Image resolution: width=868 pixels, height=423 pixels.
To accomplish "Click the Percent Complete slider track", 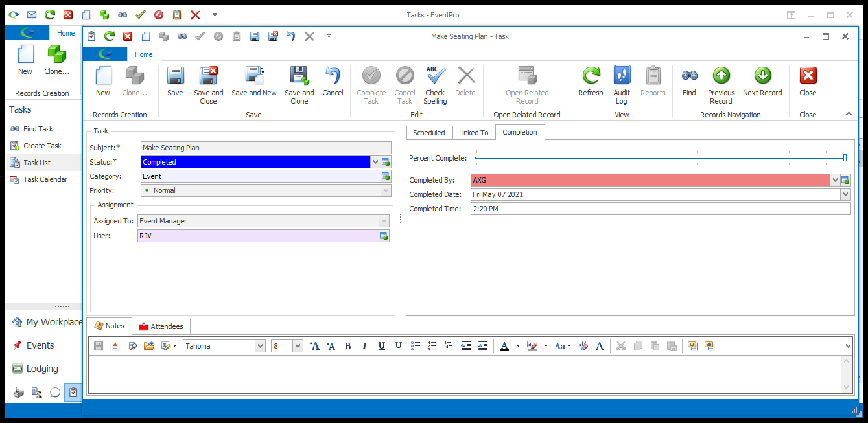I will 661,157.
